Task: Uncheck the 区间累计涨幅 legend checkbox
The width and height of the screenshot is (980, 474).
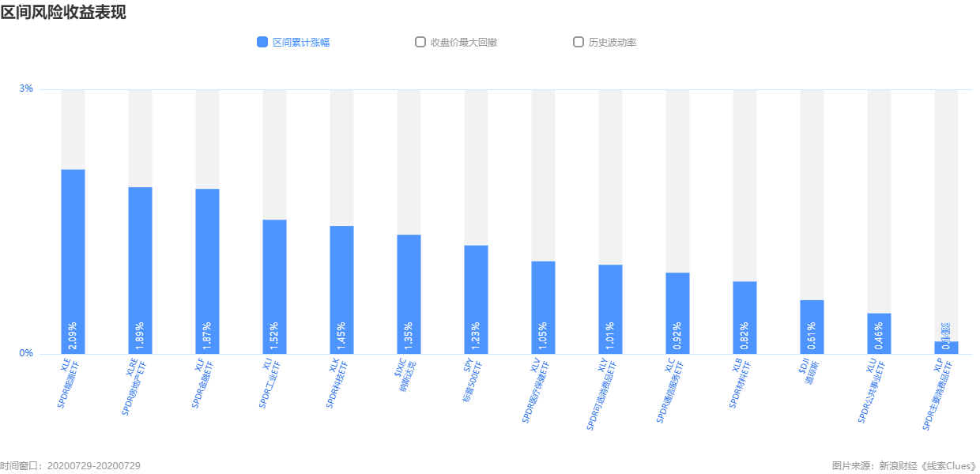Action: pos(262,42)
